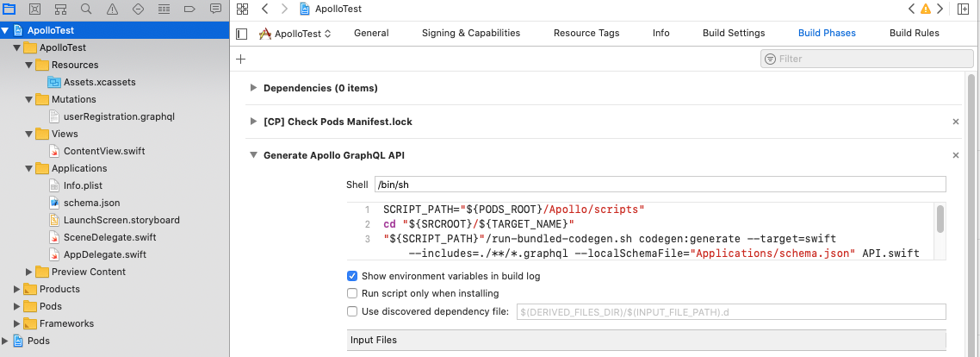Switch to the General tab
980x357 pixels.
pyautogui.click(x=371, y=33)
